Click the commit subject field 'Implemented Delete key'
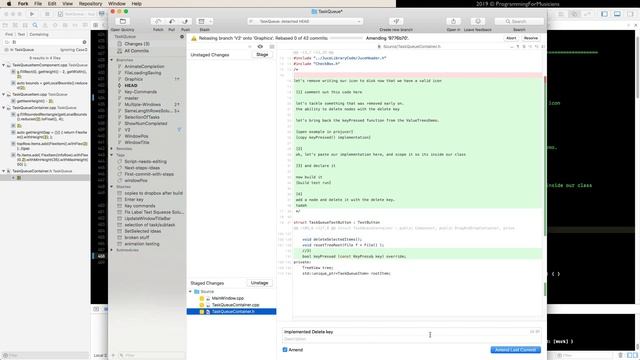This screenshot has width=640, height=360. pos(410,332)
